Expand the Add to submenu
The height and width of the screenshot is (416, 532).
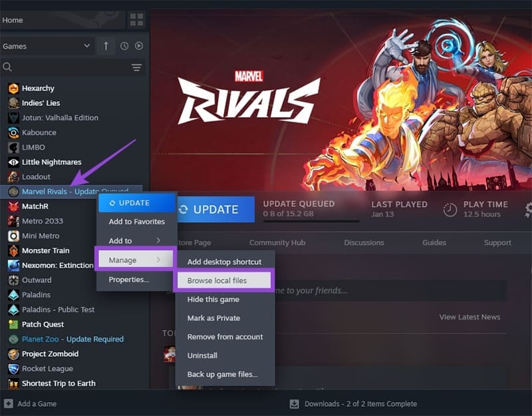[137, 240]
